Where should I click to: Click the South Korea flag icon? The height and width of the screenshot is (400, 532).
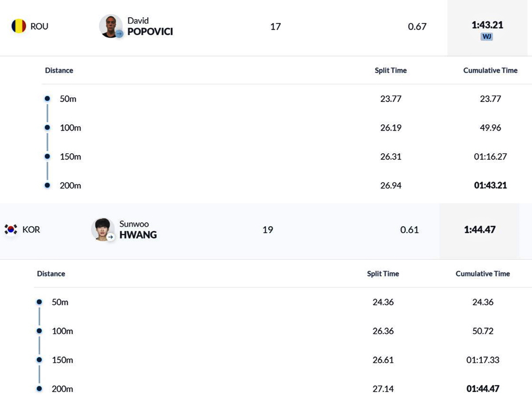pos(11,229)
